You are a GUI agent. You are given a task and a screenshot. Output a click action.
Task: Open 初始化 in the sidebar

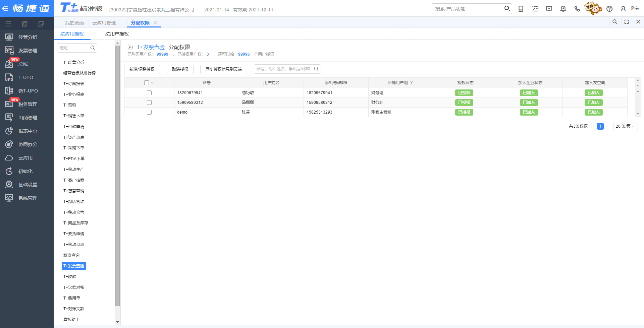tap(25, 171)
